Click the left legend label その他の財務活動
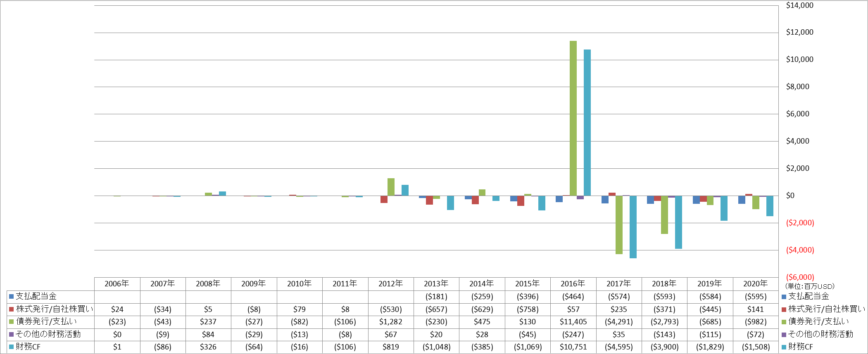 [48, 334]
